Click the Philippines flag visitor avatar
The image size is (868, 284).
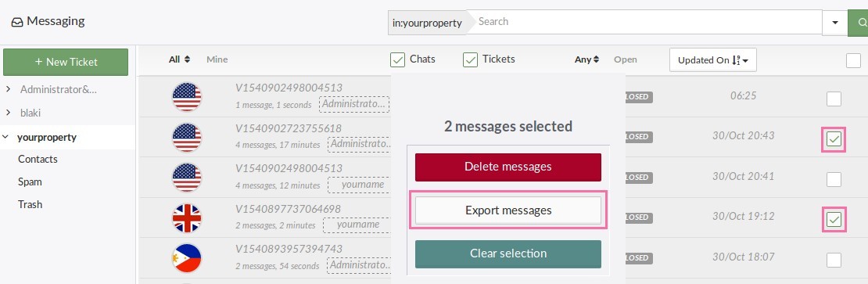tap(187, 258)
